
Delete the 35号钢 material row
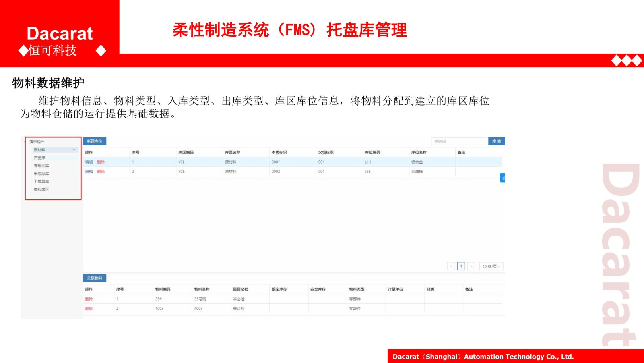(x=89, y=299)
